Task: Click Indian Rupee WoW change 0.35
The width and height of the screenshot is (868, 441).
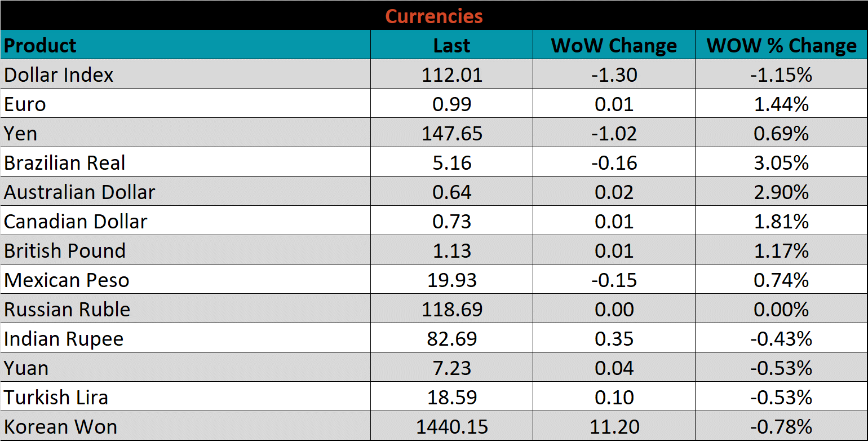Action: 614,338
